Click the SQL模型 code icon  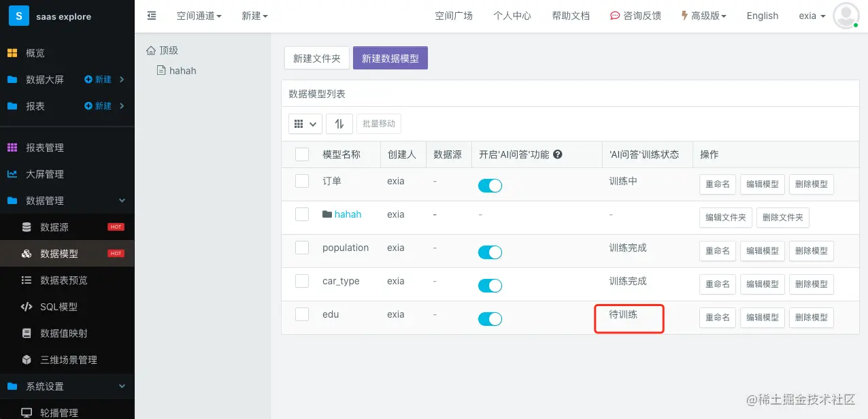pyautogui.click(x=27, y=307)
